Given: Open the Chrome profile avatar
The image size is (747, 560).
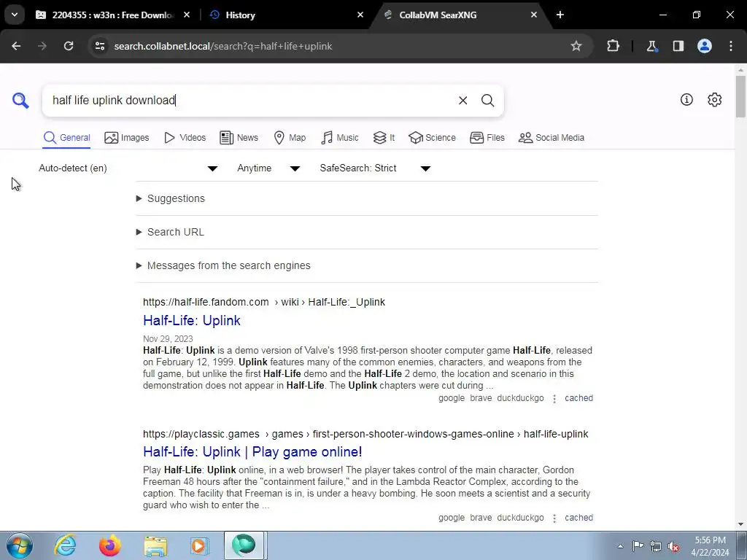Looking at the screenshot, I should click(x=705, y=46).
